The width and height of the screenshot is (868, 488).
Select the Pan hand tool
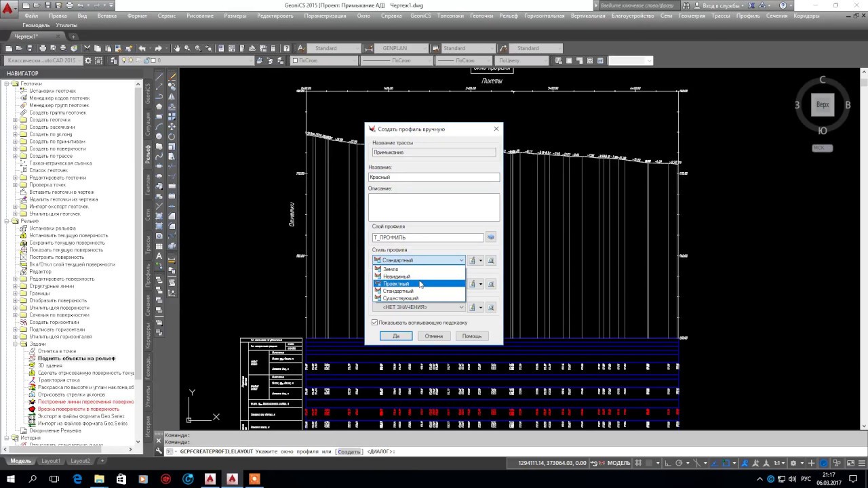click(x=177, y=48)
